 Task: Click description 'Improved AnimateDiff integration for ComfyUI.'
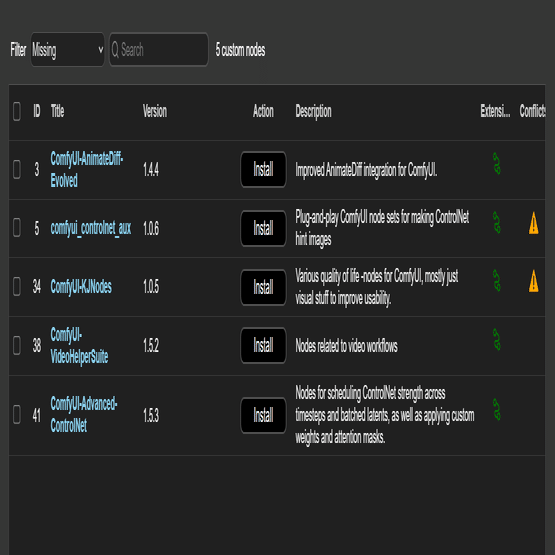click(x=366, y=170)
